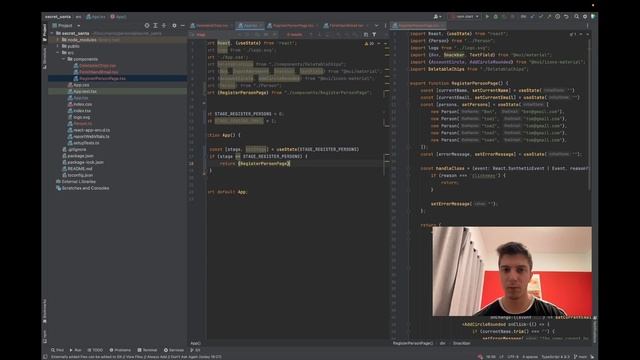Collapse all icon in Project panel header
The width and height of the screenshot is (640, 360).
(164, 26)
